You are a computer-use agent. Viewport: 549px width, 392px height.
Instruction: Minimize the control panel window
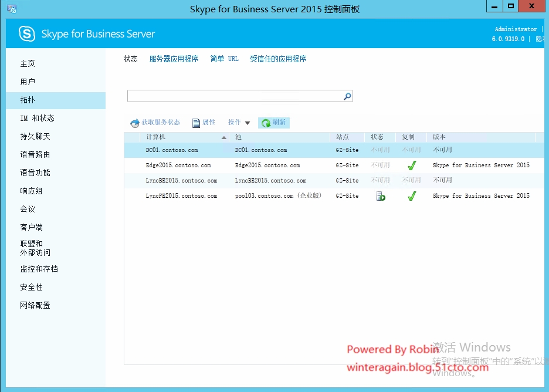[494, 6]
